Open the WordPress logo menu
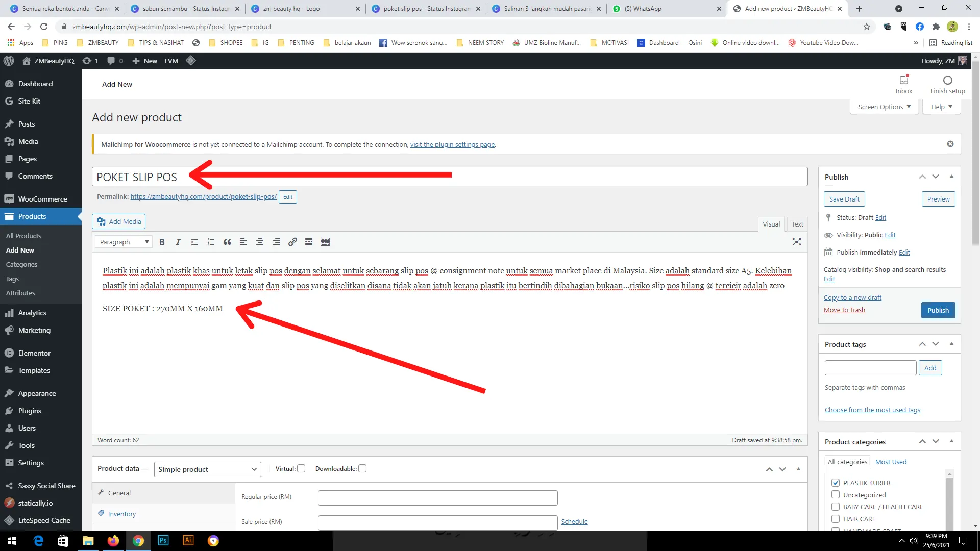 (9, 61)
